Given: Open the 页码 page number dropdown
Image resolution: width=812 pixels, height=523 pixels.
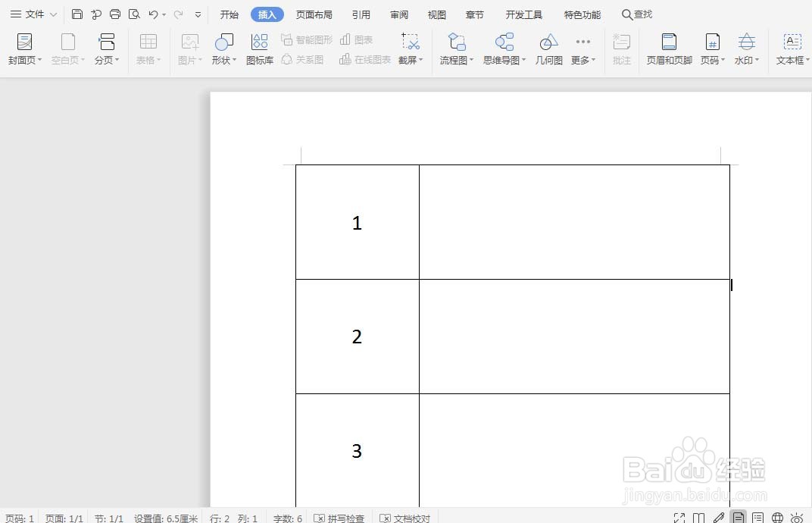Looking at the screenshot, I should coord(713,49).
